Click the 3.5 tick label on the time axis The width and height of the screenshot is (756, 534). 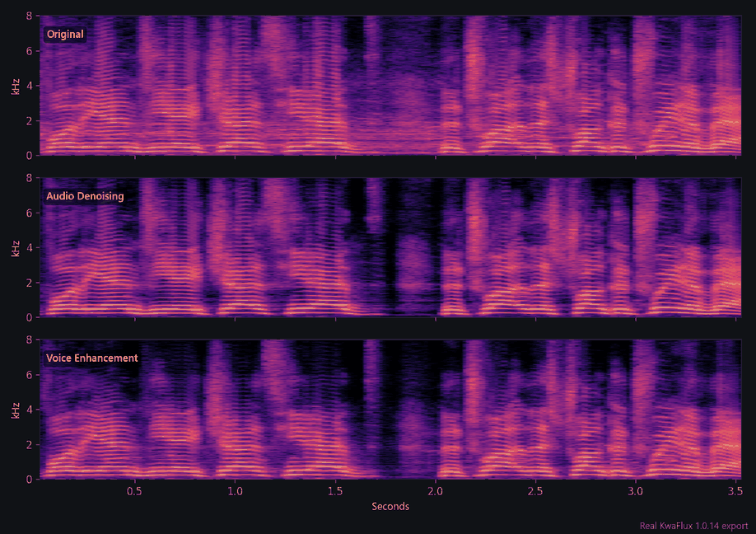[x=735, y=491]
